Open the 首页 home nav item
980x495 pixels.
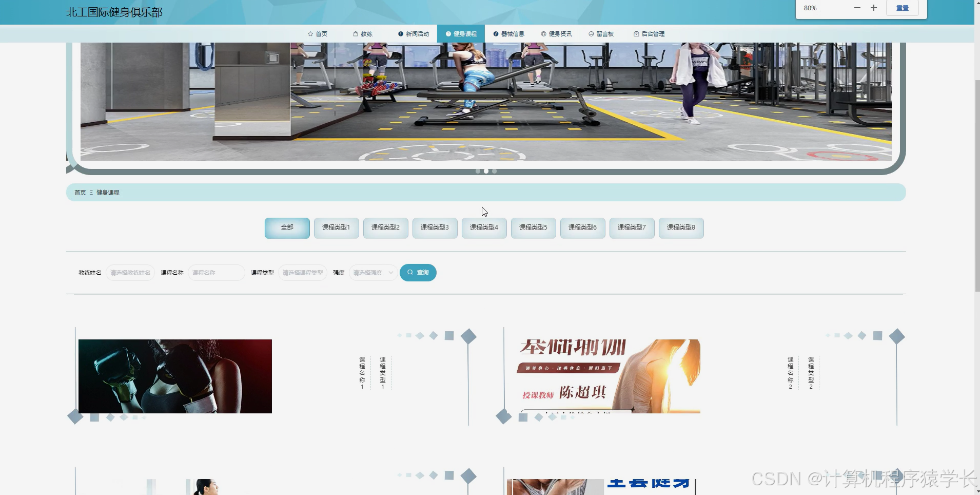[318, 34]
